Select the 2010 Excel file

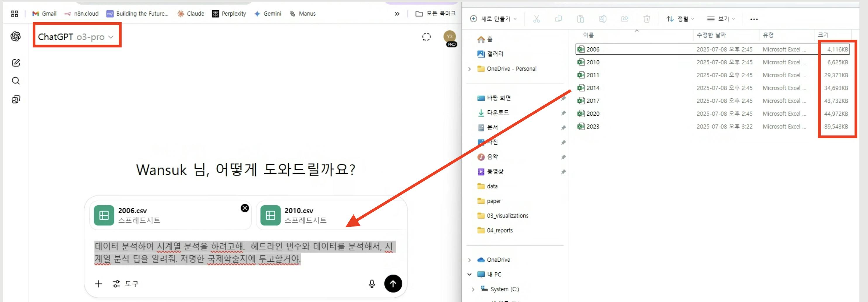coord(712,62)
